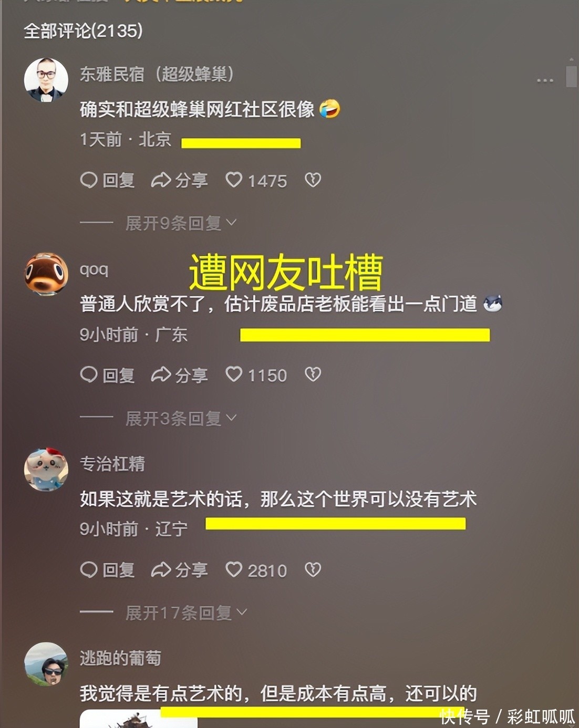Screen dimensions: 579x728
Task: Click the comments scrollbar thumb
Action: pos(572,77)
